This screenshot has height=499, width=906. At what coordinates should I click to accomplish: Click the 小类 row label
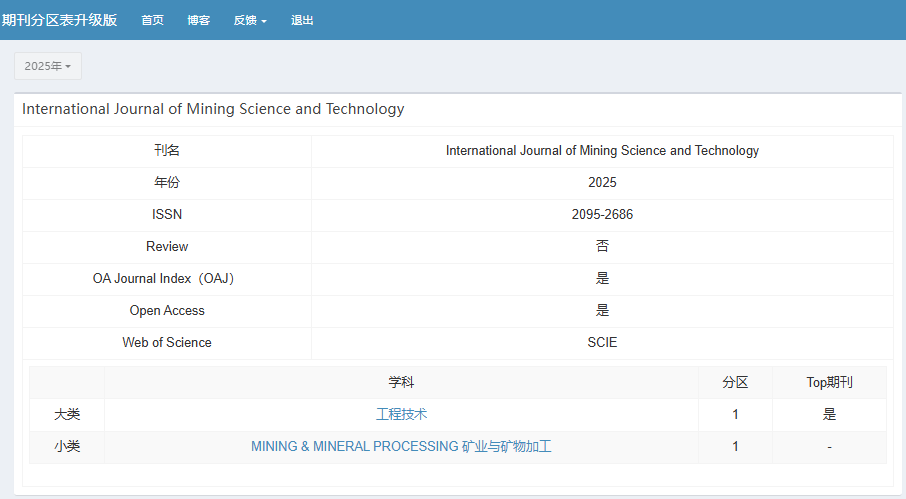67,446
